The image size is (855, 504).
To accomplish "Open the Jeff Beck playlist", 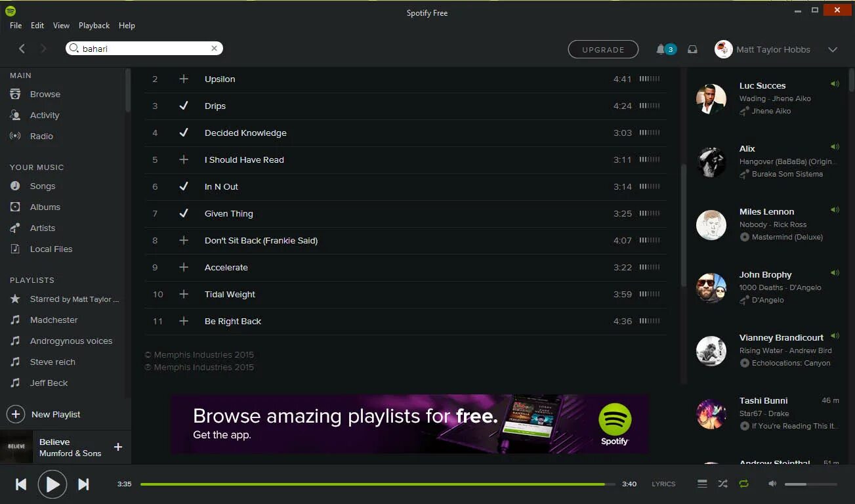I will (49, 383).
